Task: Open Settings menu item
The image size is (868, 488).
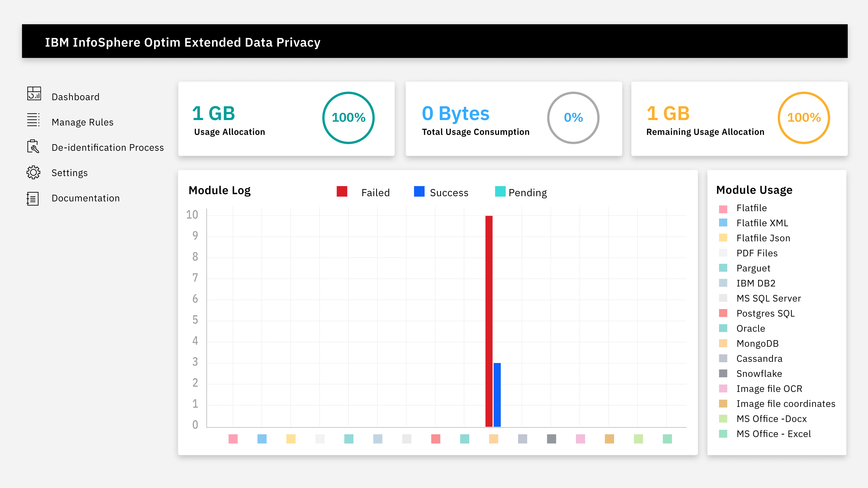Action: (69, 173)
